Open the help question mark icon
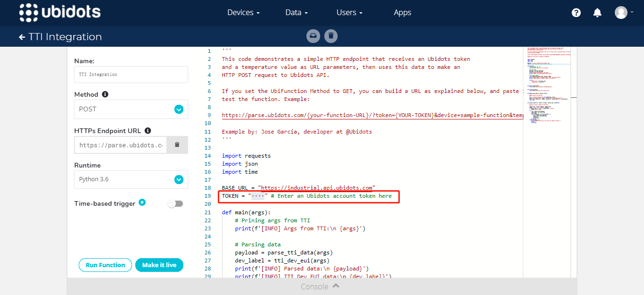 pos(576,13)
